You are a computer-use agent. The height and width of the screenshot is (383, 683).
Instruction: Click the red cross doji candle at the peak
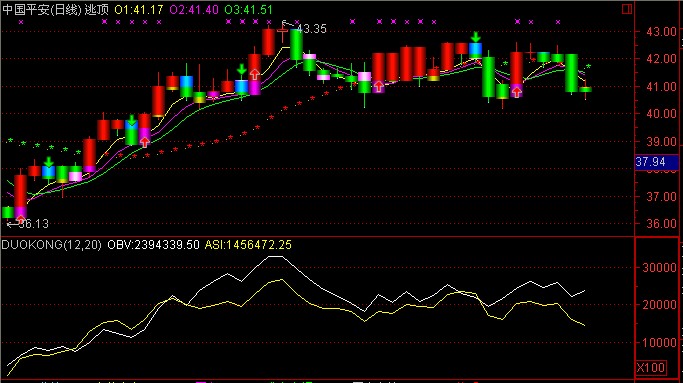[x=282, y=31]
